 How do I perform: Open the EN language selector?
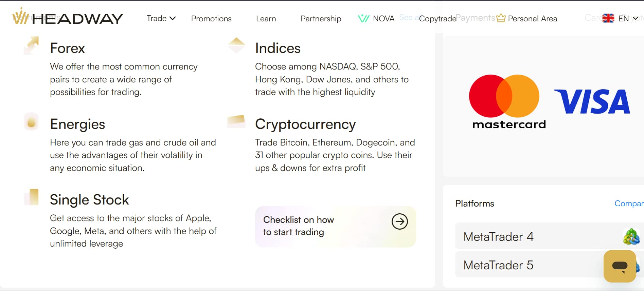point(621,18)
